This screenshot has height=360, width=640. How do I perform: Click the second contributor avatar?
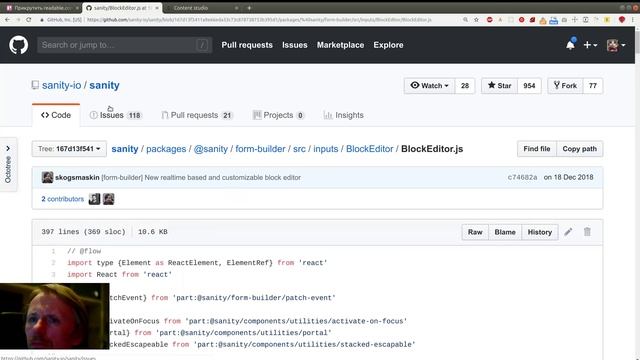point(109,199)
